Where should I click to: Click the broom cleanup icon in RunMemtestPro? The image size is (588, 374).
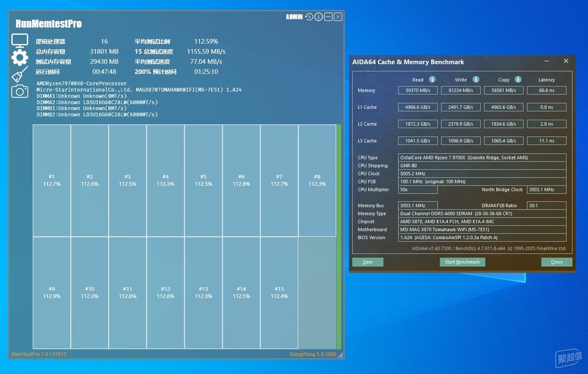pyautogui.click(x=20, y=74)
